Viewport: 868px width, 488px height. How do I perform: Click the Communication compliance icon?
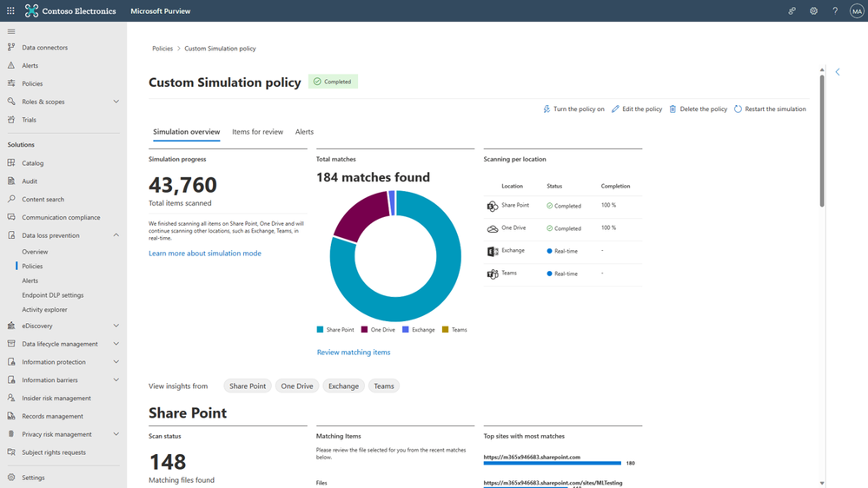click(11, 217)
